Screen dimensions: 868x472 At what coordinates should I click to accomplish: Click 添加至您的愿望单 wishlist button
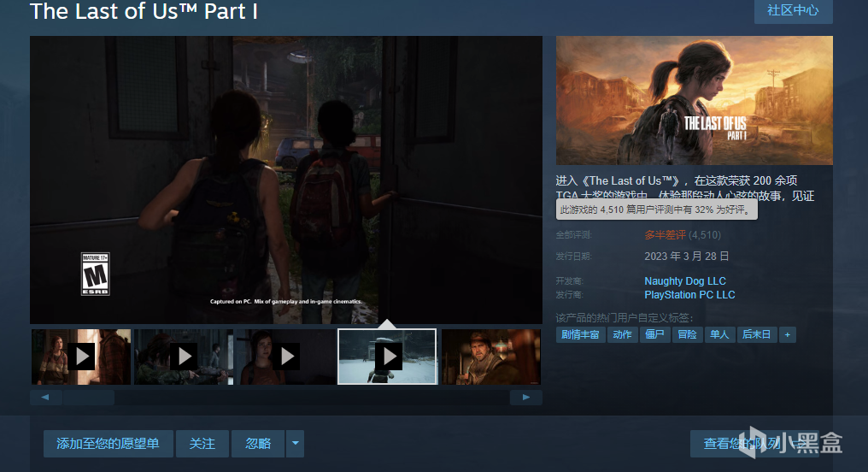point(108,444)
